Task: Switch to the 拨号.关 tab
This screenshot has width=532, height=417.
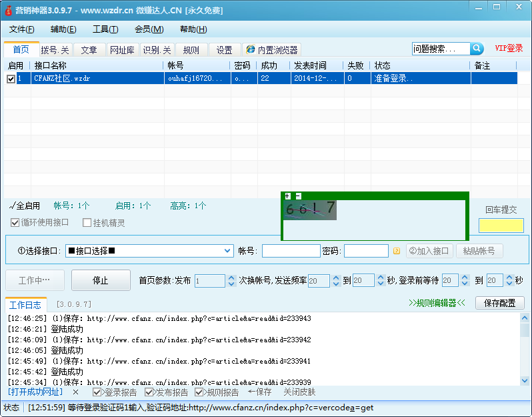Action: pyautogui.click(x=55, y=50)
